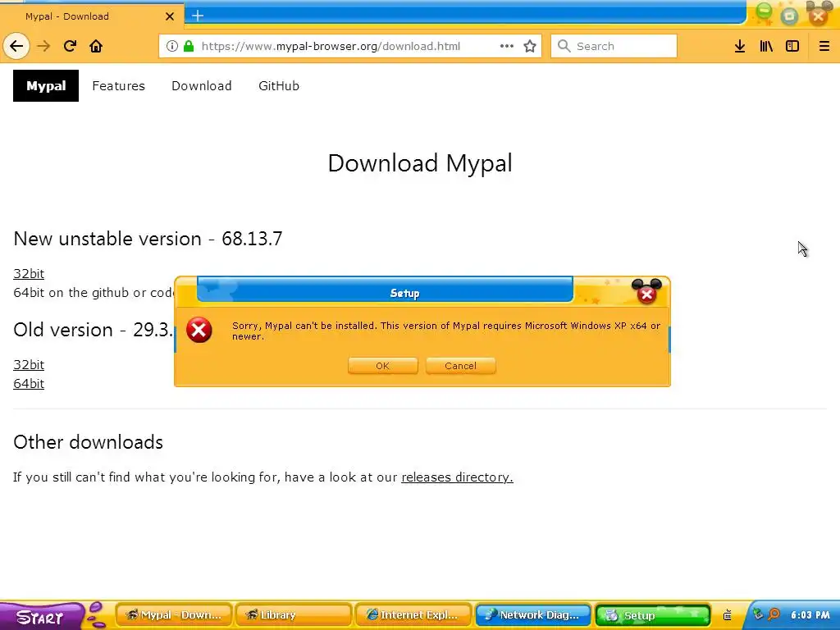
Task: Click the Other downloads heading
Action: click(88, 442)
